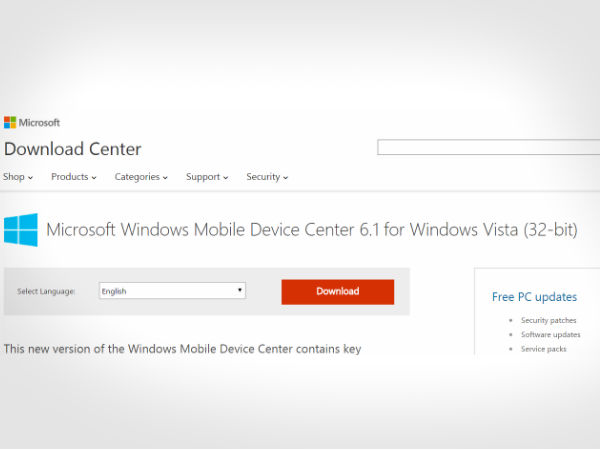This screenshot has width=600, height=450.
Task: Select the Service packs list item
Action: pos(543,348)
